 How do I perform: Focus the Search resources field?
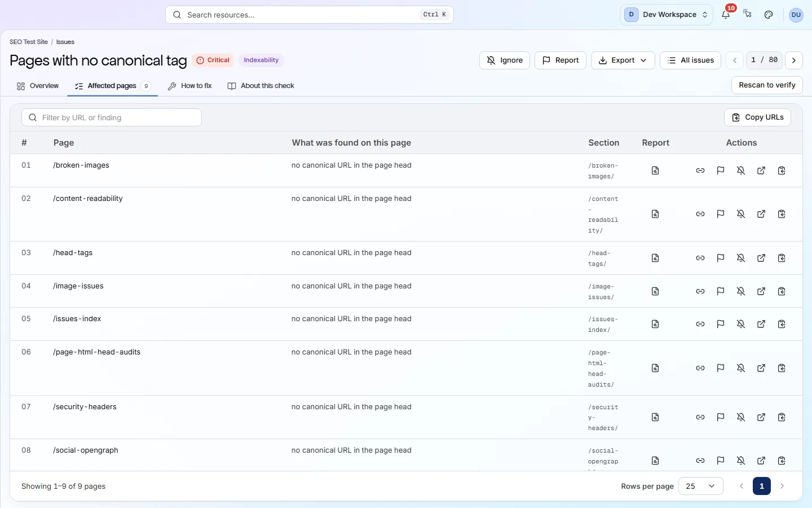pyautogui.click(x=310, y=15)
